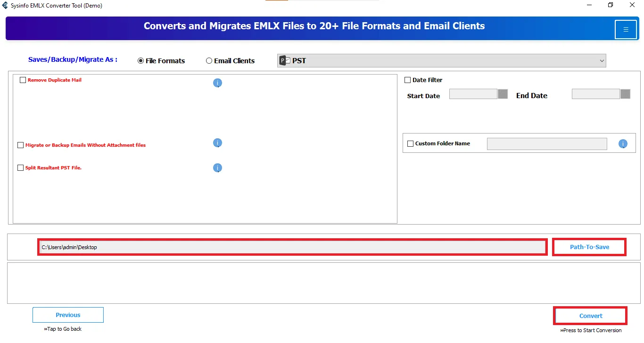Click the Start Date input field
This screenshot has height=343, width=644.
tap(473, 94)
